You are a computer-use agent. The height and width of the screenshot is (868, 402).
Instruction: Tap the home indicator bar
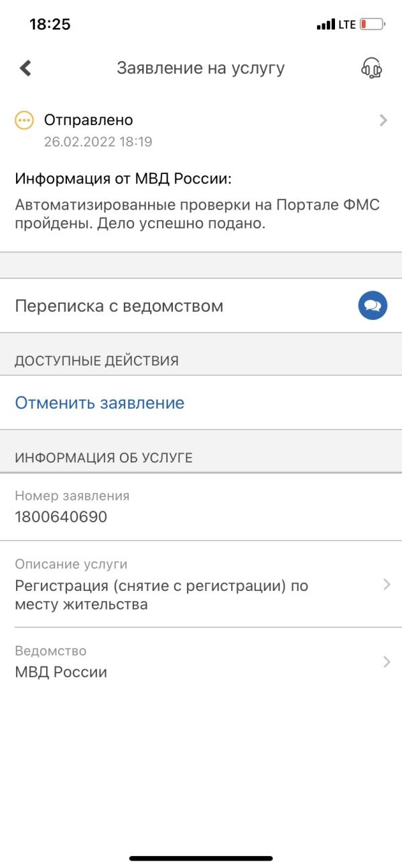[201, 857]
